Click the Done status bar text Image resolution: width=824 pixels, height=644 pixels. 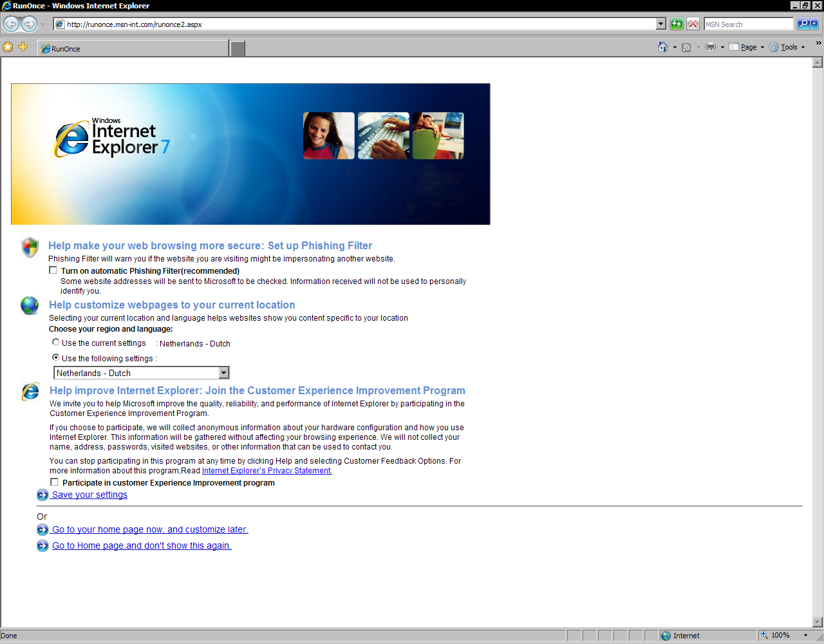coord(9,636)
